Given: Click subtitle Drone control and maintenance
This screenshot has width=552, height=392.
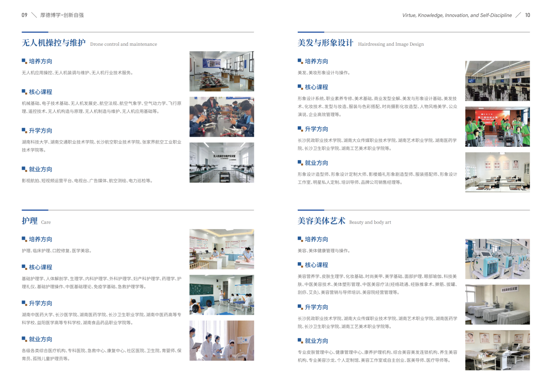Looking at the screenshot, I should click(123, 44).
